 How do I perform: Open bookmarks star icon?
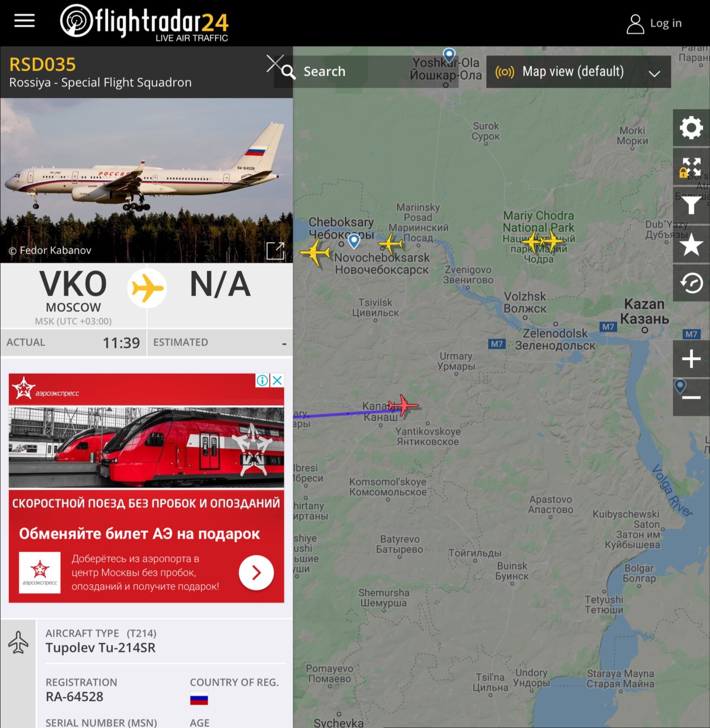click(x=691, y=245)
